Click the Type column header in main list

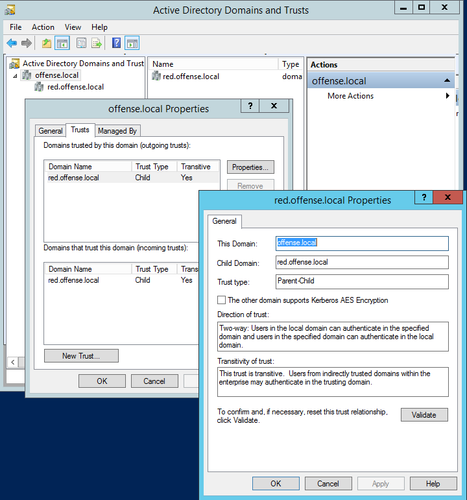pos(291,64)
